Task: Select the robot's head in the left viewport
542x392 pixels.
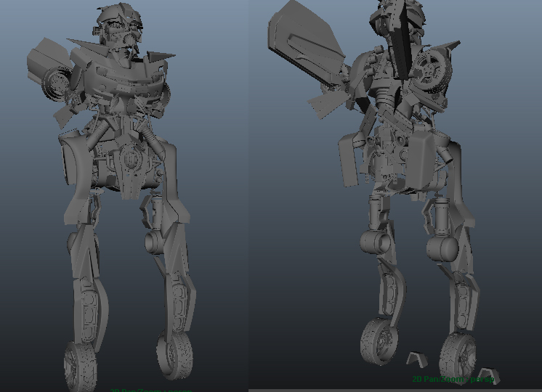Action: point(118,28)
